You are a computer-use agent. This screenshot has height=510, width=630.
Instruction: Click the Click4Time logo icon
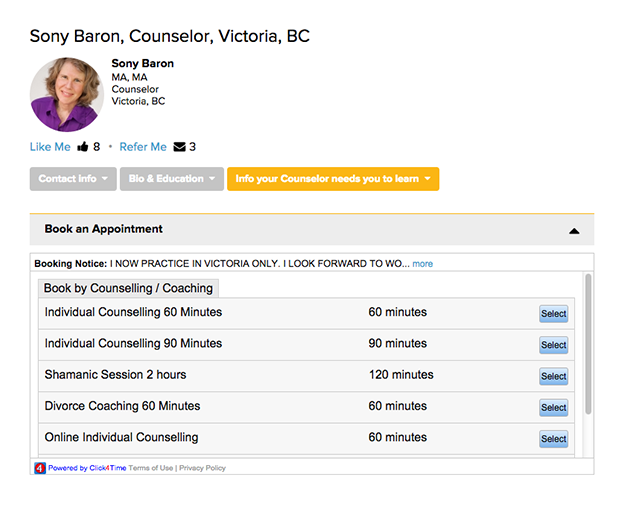coord(40,467)
